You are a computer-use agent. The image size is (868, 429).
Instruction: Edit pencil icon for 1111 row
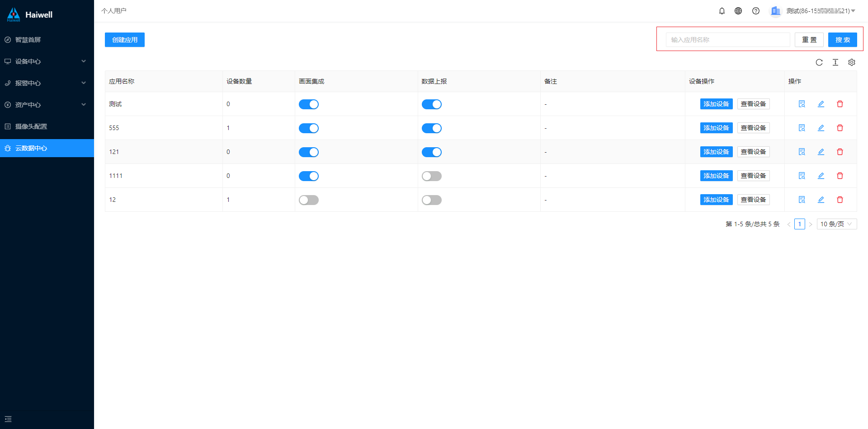(x=821, y=176)
